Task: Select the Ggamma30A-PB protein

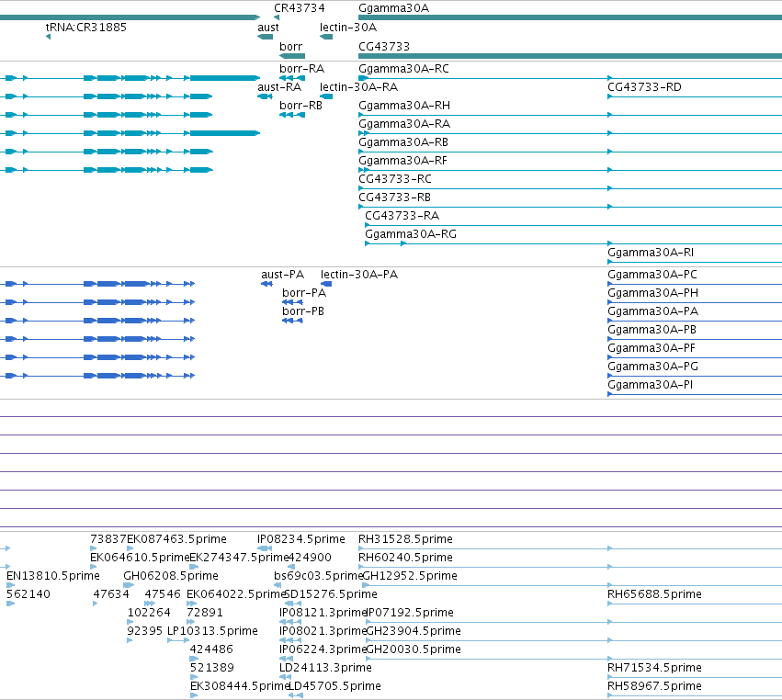Action: point(652,330)
